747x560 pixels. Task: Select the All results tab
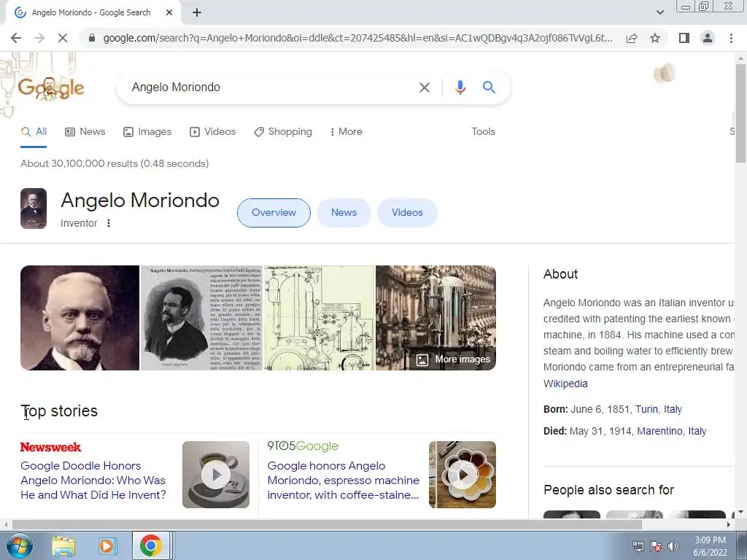click(34, 132)
